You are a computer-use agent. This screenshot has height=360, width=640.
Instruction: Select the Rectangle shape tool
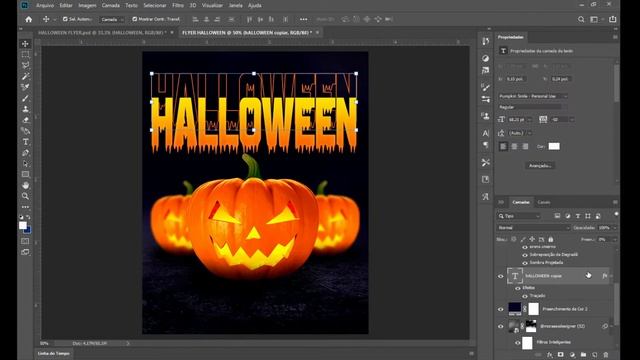25,174
